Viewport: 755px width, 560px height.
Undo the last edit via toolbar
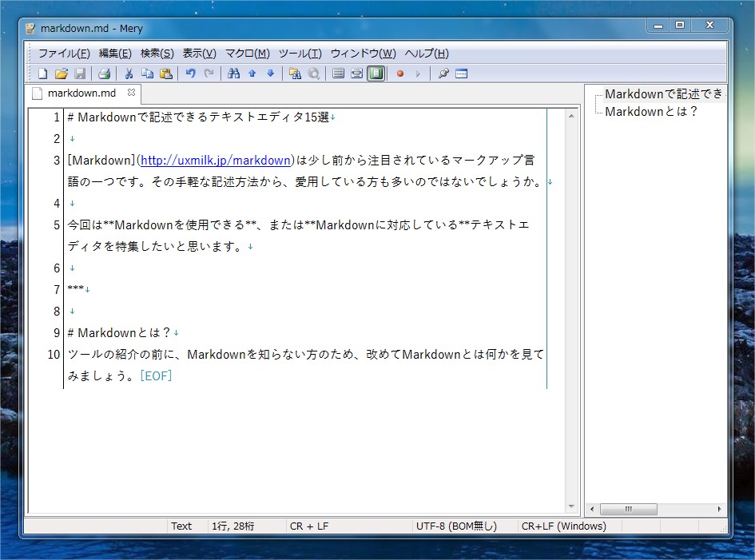191,73
